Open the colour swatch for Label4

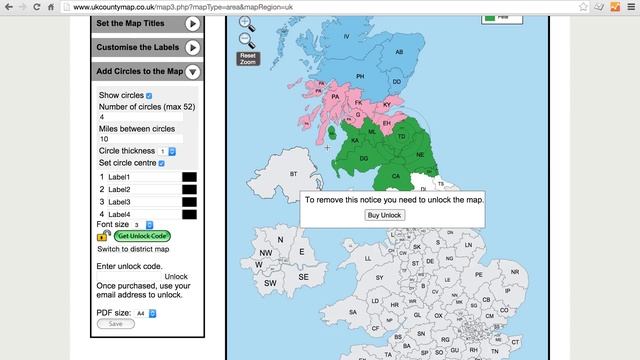coord(189,214)
